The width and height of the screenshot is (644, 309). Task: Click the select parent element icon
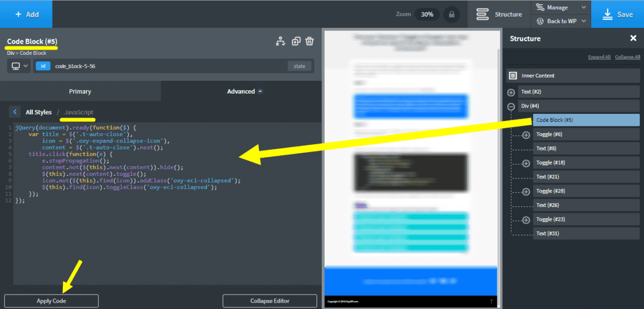pyautogui.click(x=280, y=41)
